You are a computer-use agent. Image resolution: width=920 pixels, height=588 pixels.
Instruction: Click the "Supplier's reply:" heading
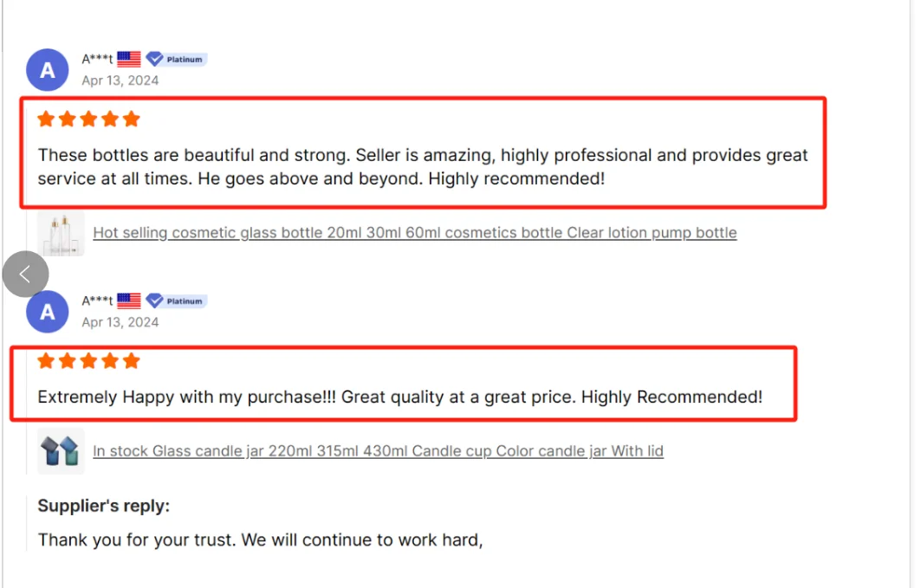(x=104, y=507)
